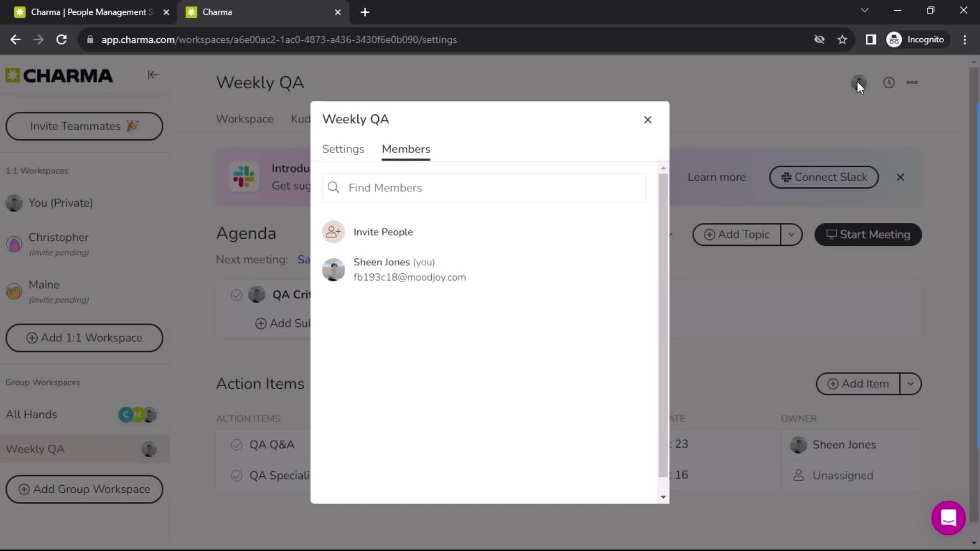
Task: Click Find Members search input field
Action: tap(482, 188)
